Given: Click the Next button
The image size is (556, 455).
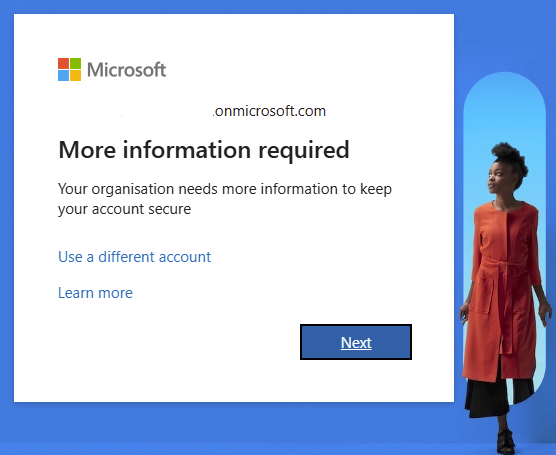Looking at the screenshot, I should [356, 342].
